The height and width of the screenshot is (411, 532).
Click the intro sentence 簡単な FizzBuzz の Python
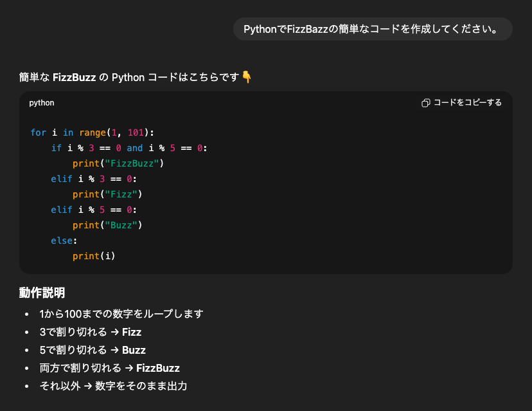129,77
